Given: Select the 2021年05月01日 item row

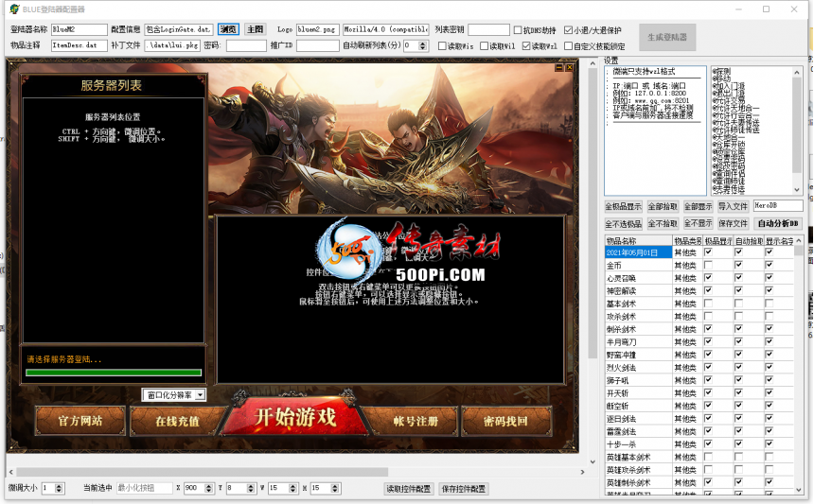Looking at the screenshot, I should [x=638, y=252].
